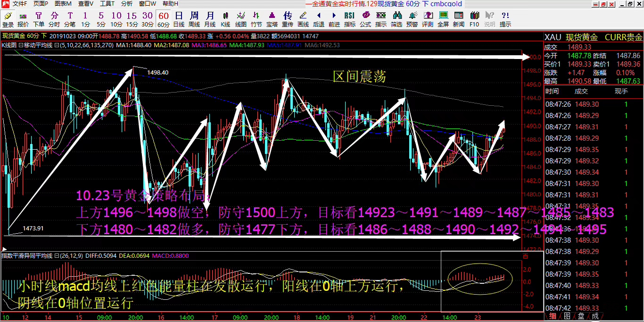Open the 工具T menu

click(x=107, y=4)
